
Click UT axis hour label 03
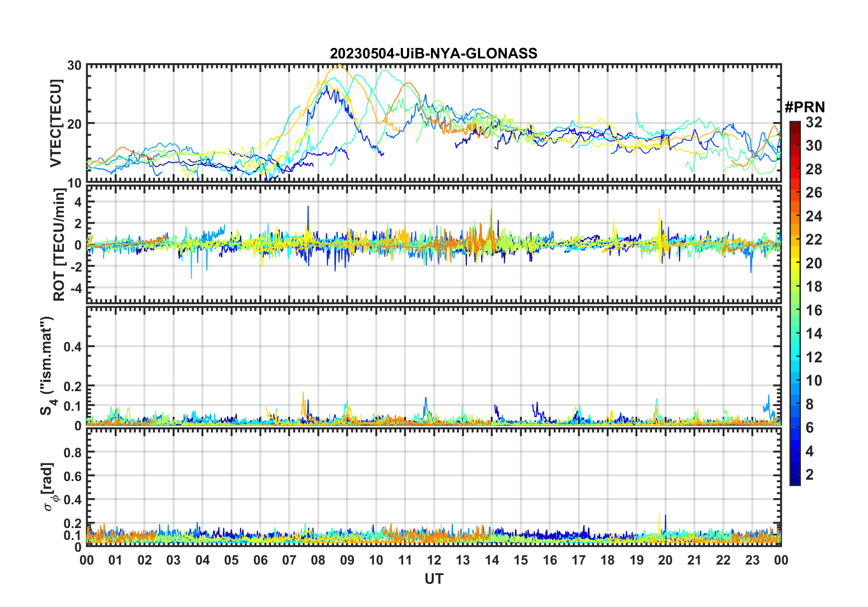173,560
